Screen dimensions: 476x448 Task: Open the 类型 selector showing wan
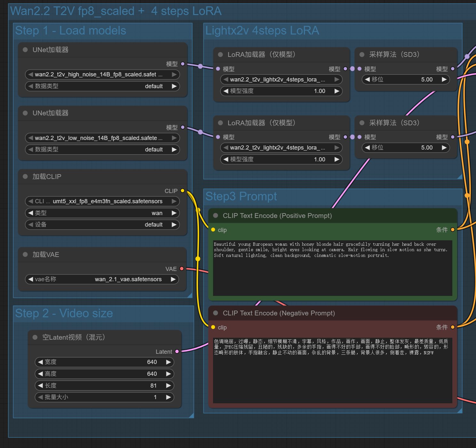point(102,213)
